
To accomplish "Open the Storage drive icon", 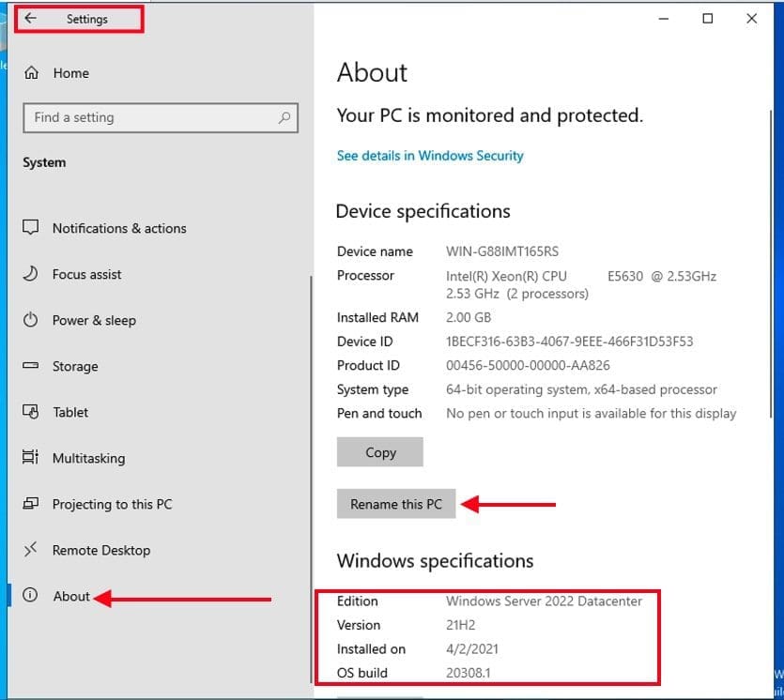I will [x=31, y=366].
